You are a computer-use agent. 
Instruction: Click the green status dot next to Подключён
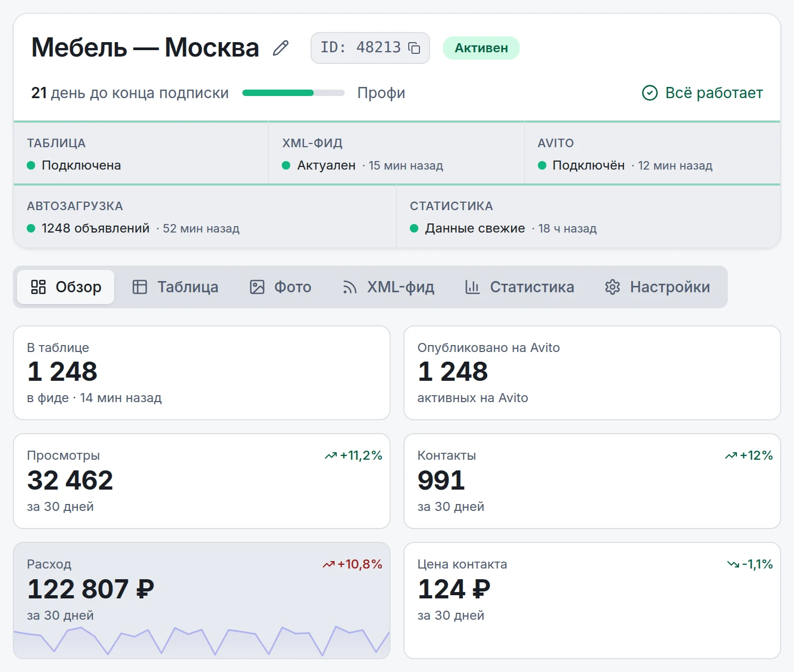542,165
